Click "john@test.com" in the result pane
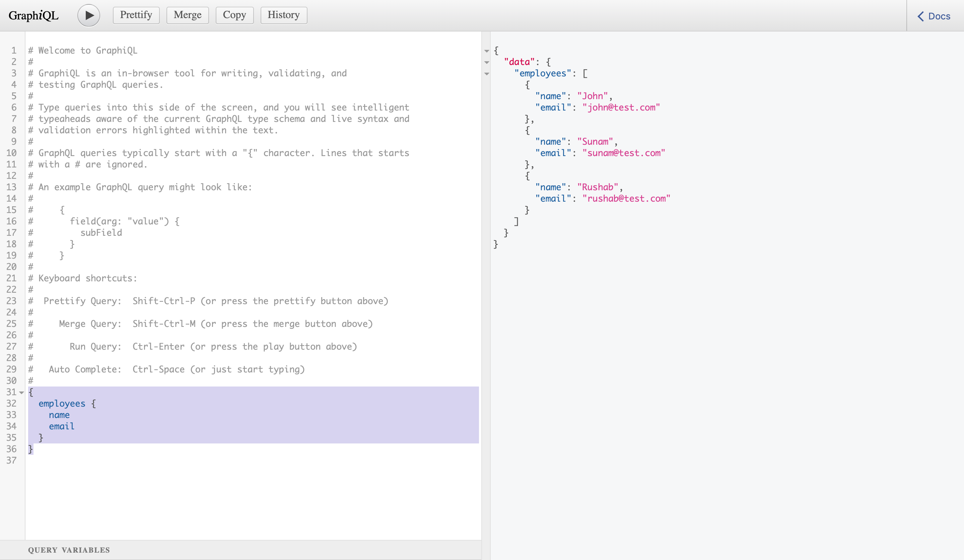Screen dimensions: 964x560 621,108
